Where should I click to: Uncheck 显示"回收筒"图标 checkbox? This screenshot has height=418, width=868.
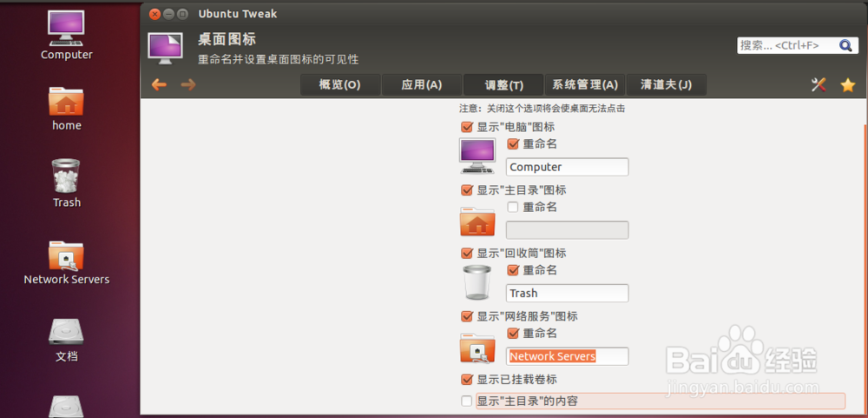(467, 254)
